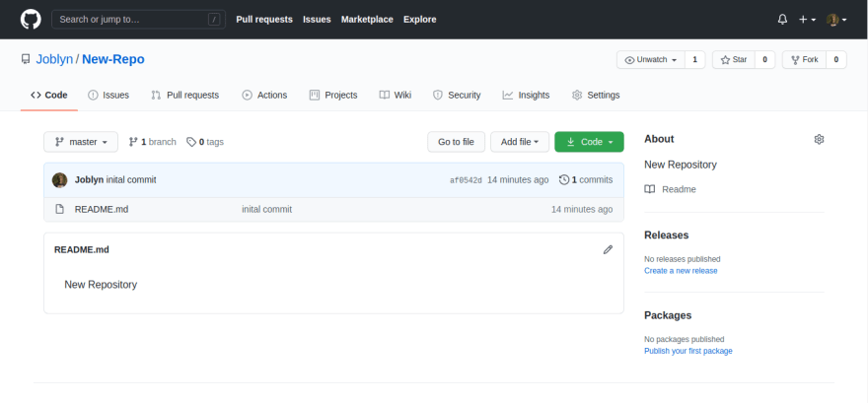Switch to the Code tab
This screenshot has height=403, width=868.
[x=49, y=95]
